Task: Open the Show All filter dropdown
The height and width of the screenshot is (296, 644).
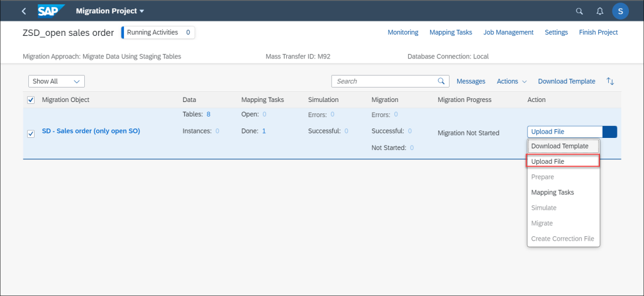Action: coord(57,81)
